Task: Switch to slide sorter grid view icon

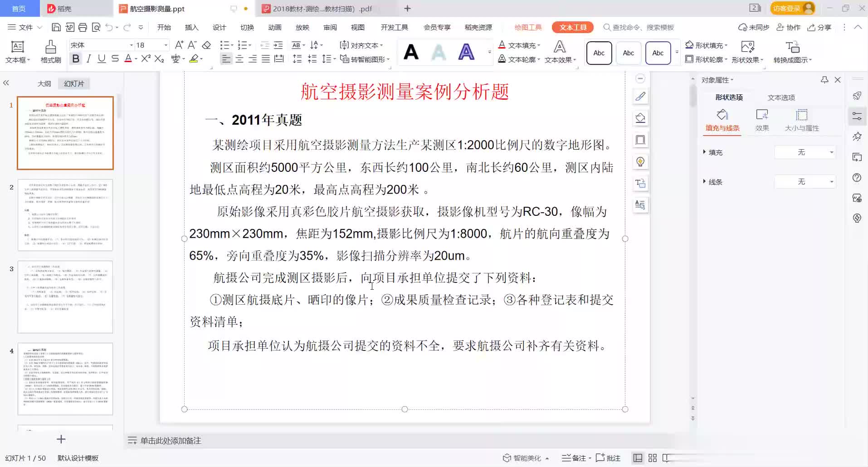Action: point(653,458)
